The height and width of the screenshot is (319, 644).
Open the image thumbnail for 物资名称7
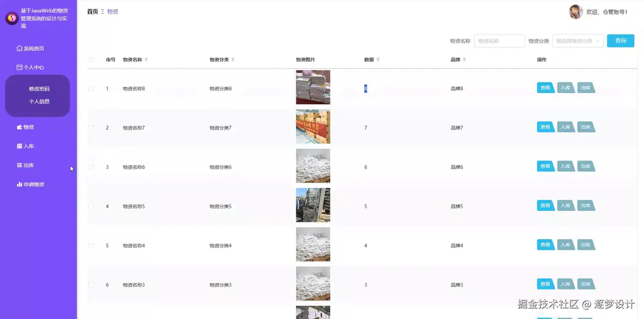pos(313,126)
